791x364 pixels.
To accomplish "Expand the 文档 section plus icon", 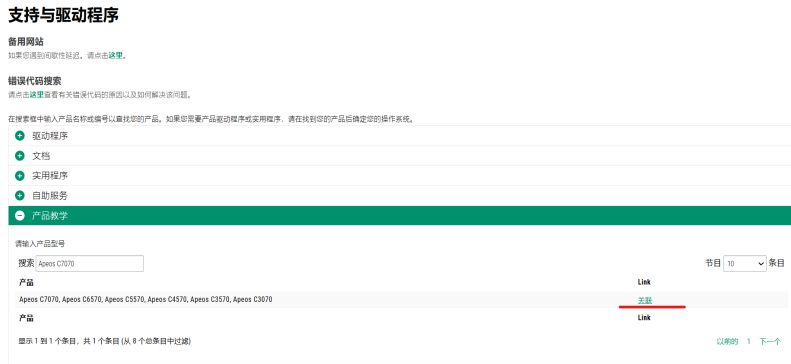I will click(x=20, y=156).
